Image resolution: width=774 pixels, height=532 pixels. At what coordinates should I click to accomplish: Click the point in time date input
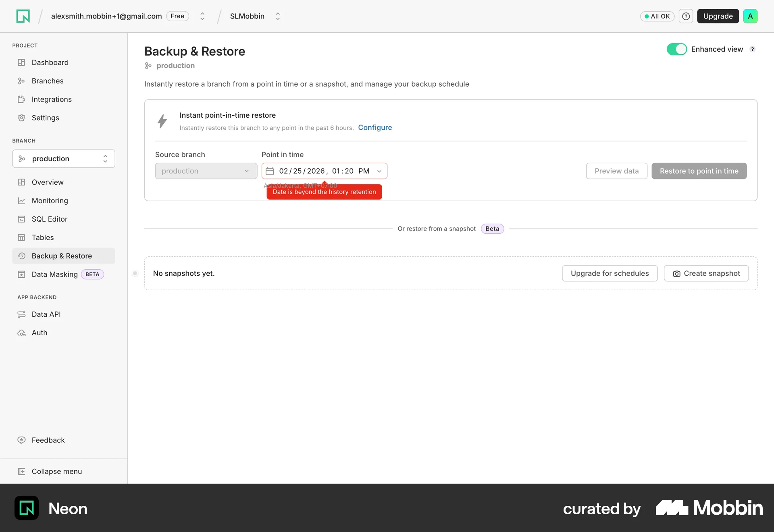[x=324, y=171]
